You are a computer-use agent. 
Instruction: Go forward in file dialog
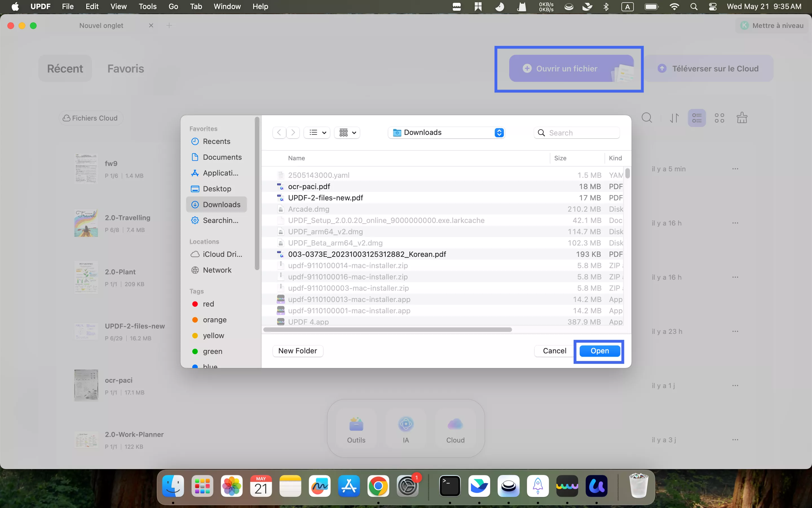[293, 132]
